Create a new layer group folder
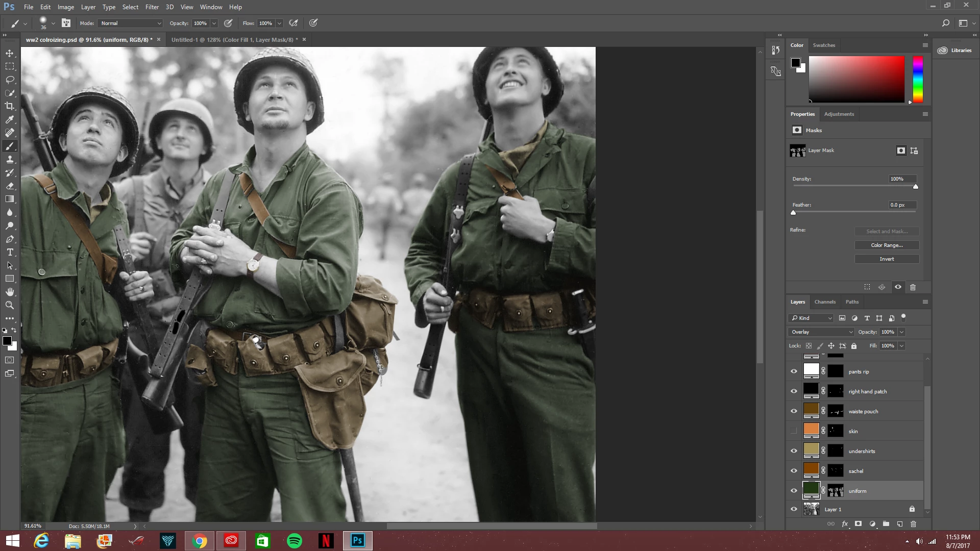 pos(886,524)
